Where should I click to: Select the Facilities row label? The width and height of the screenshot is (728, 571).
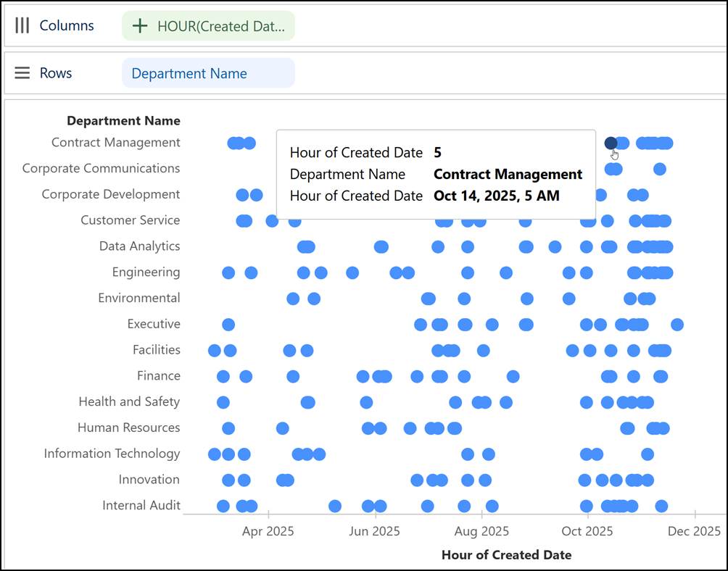157,350
